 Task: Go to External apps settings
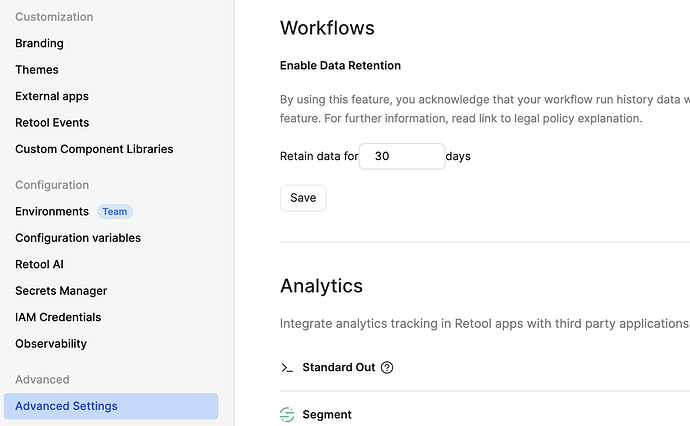[x=51, y=96]
